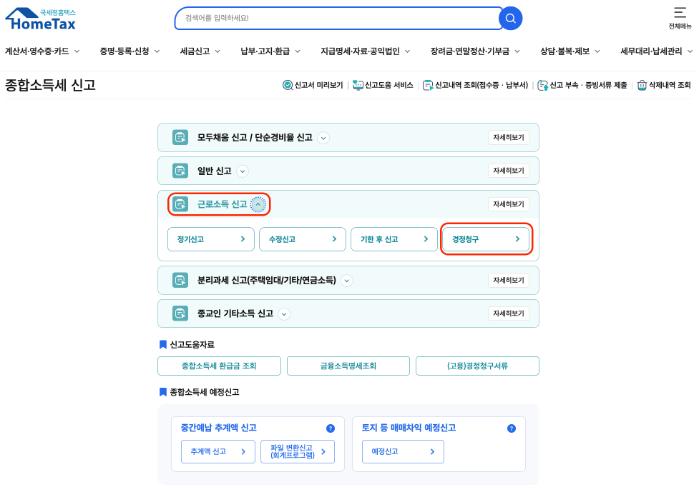Click the 신고도움 서비스 icon
Viewport: 697px width, 490px height.
click(x=358, y=85)
